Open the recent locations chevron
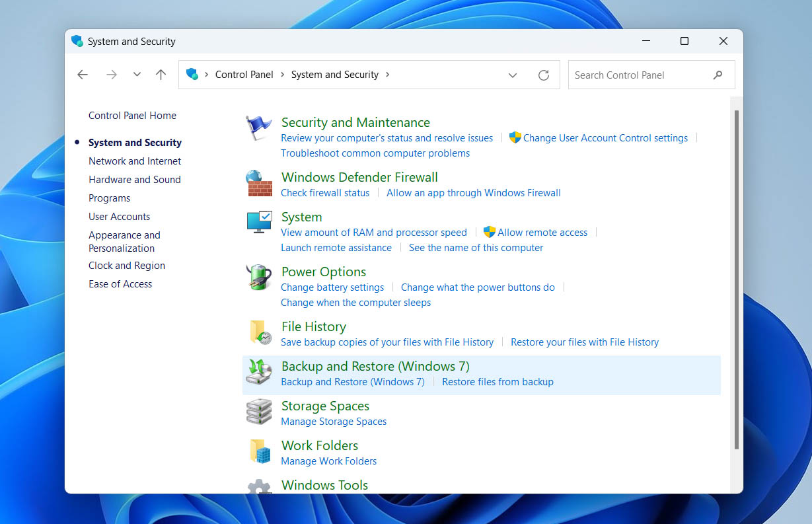812x524 pixels. click(137, 75)
